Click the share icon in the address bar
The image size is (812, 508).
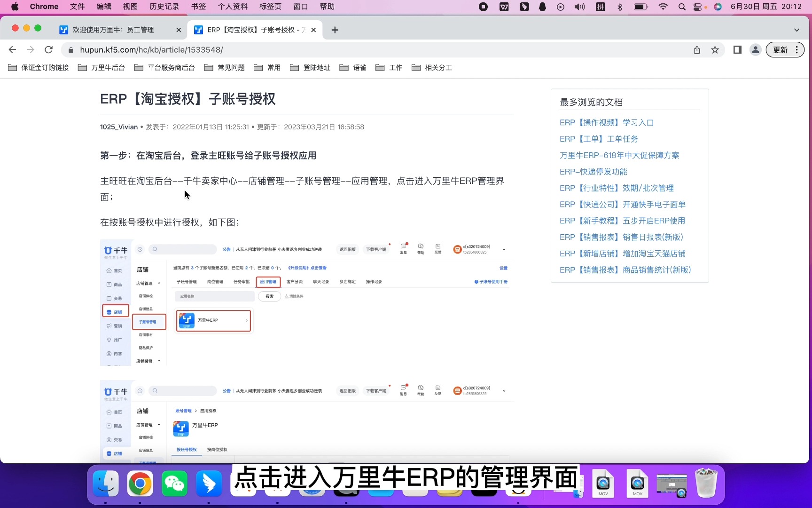(x=697, y=50)
